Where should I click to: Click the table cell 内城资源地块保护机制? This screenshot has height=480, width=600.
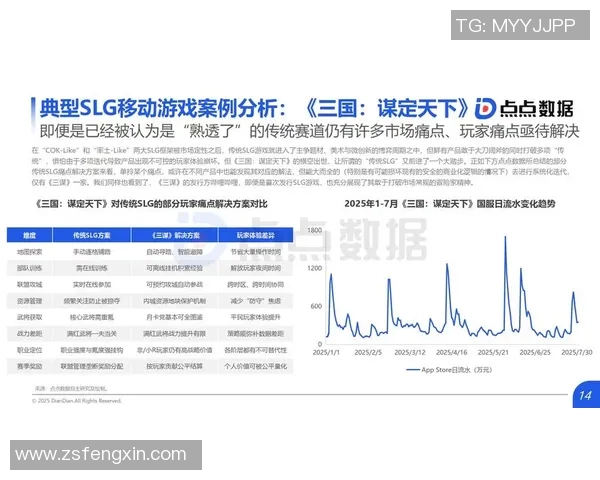[x=174, y=301]
